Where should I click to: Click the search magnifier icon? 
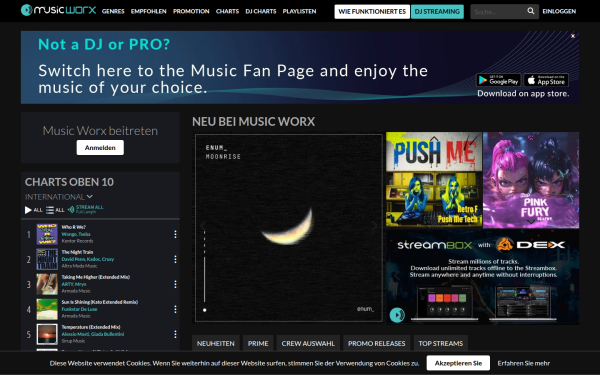531,11
